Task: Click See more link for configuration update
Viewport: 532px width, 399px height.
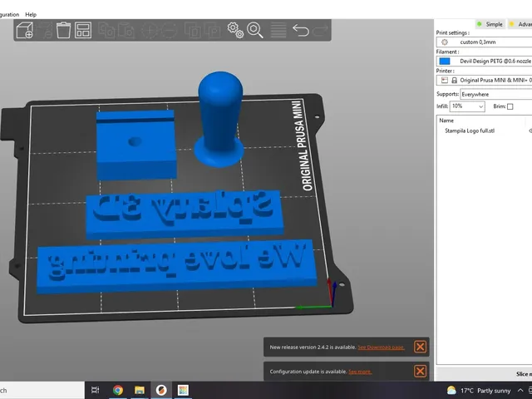Action: [x=360, y=372]
